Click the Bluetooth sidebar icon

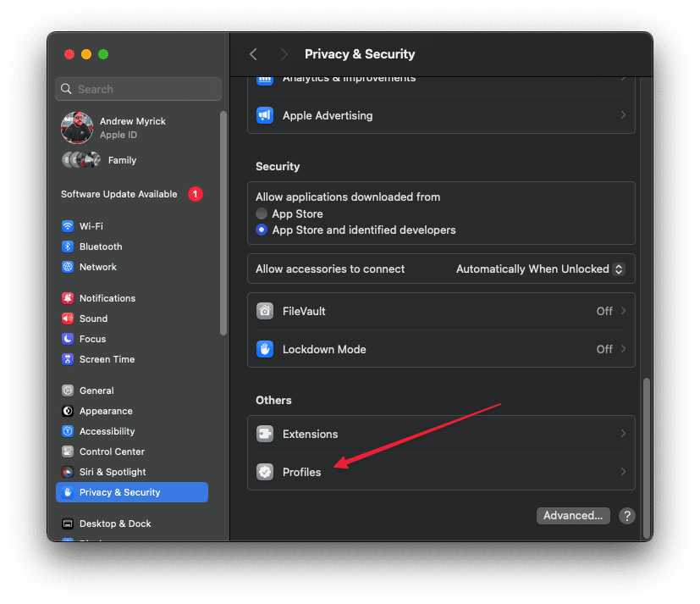pos(68,247)
